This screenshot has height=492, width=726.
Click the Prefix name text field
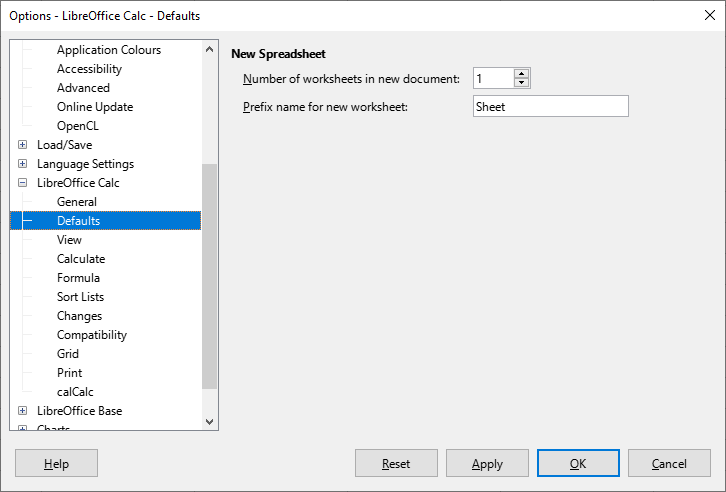[x=551, y=106]
